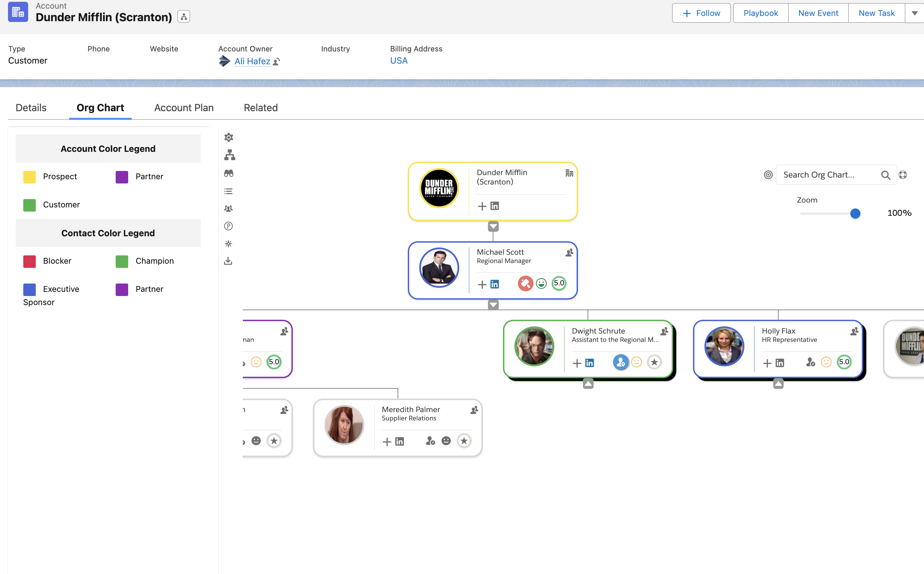Expand reports under Dwight Schrute
924x574 pixels.
[x=588, y=384]
